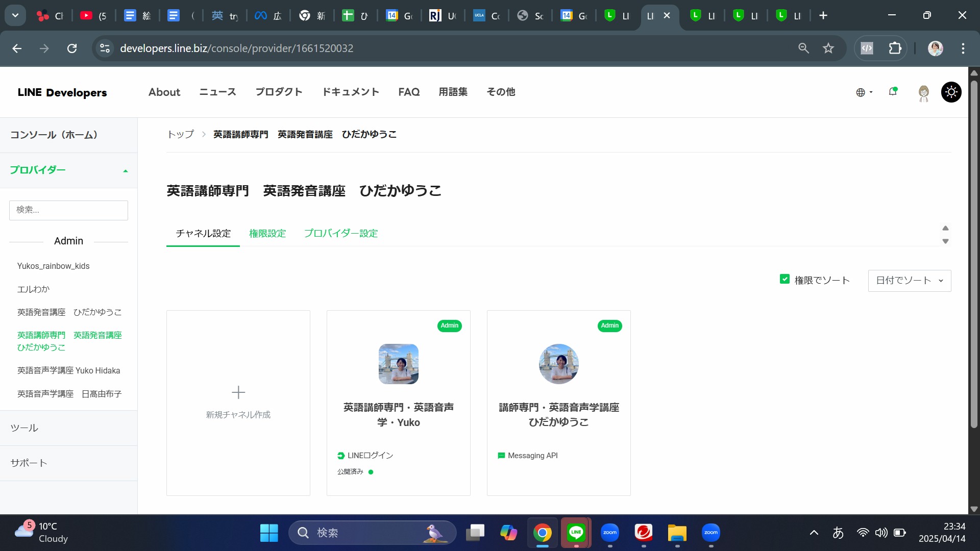Open Copilot in the taskbar

pyautogui.click(x=508, y=533)
